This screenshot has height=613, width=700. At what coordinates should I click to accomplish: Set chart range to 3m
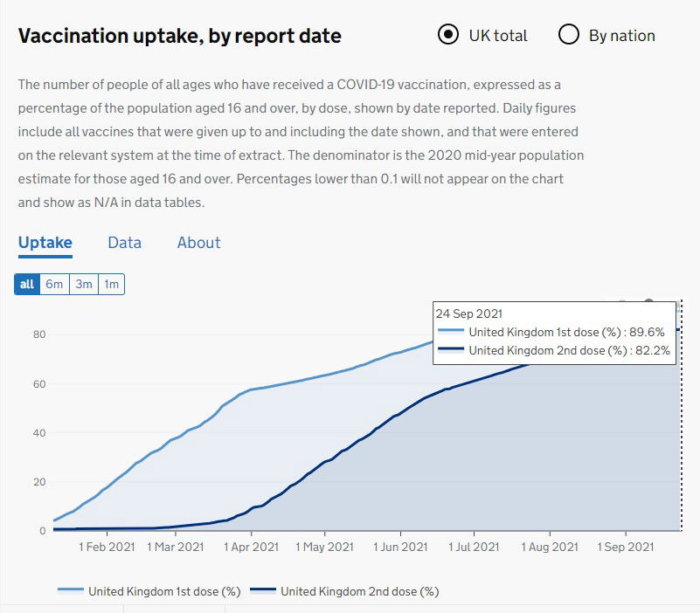click(83, 284)
